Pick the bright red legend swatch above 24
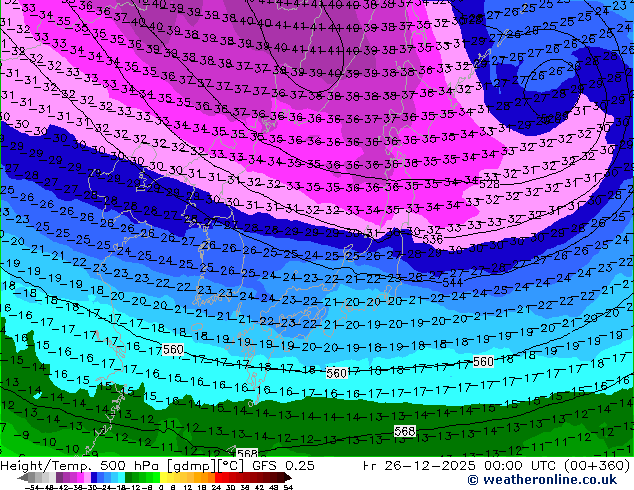The width and height of the screenshot is (634, 490). click(218, 477)
